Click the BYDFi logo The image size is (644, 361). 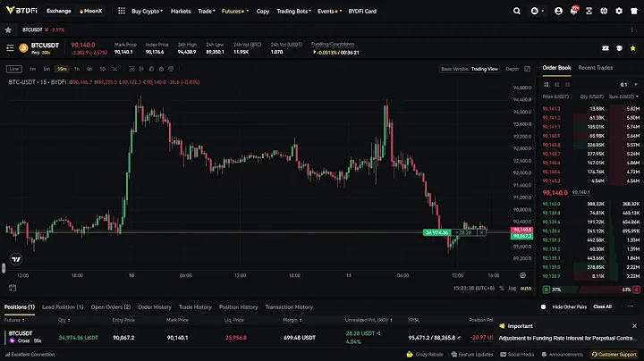coord(21,11)
